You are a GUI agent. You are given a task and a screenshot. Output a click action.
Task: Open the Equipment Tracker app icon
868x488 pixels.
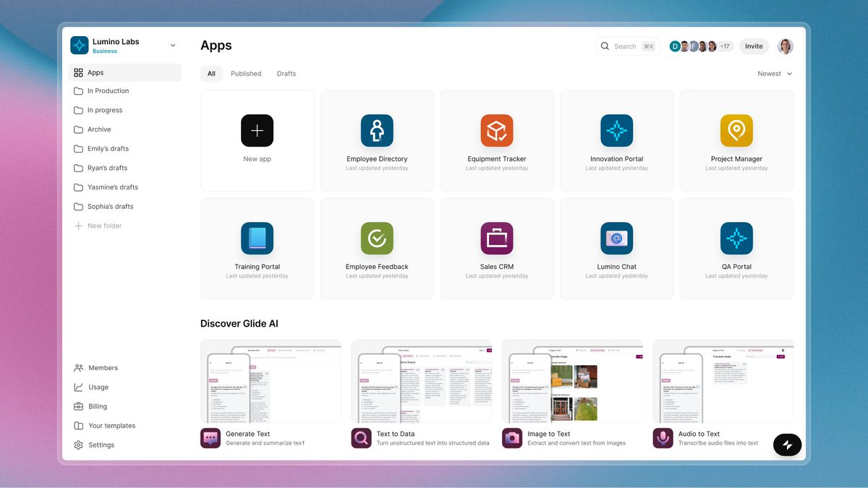click(496, 131)
